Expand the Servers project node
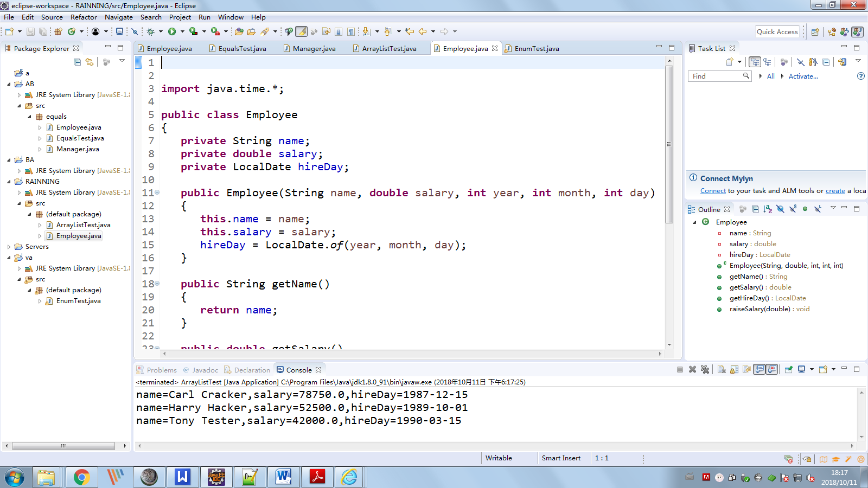 point(9,247)
